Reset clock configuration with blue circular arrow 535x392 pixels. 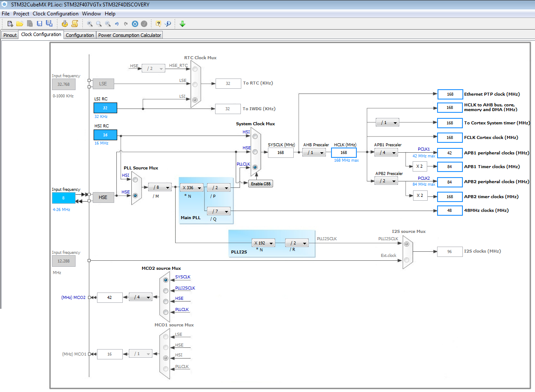(135, 24)
